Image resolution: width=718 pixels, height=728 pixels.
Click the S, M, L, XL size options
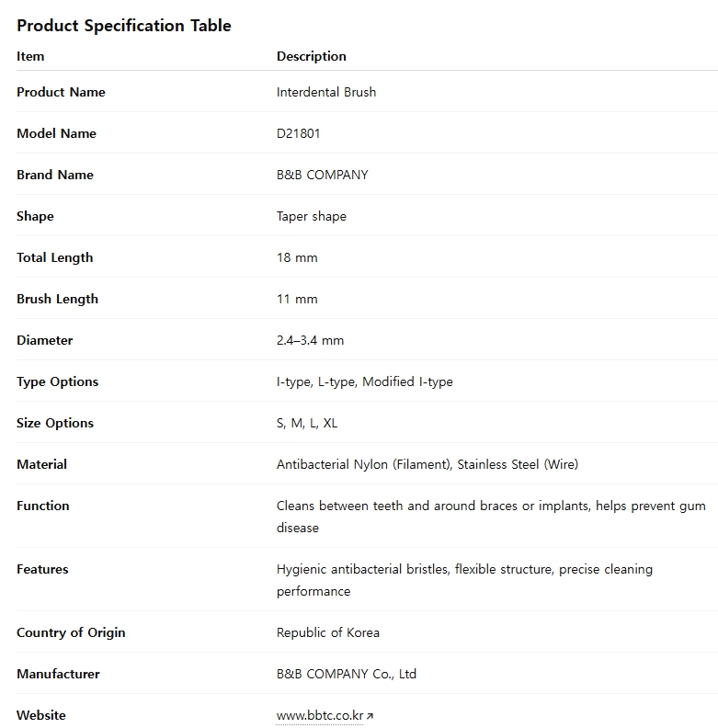click(307, 423)
